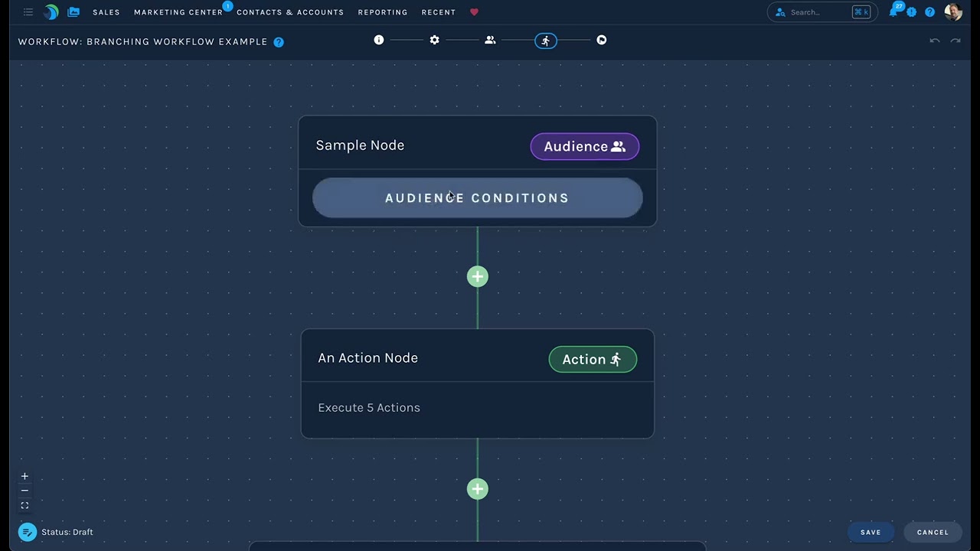The height and width of the screenshot is (551, 980).
Task: Open Audience Conditions button
Action: 477,198
